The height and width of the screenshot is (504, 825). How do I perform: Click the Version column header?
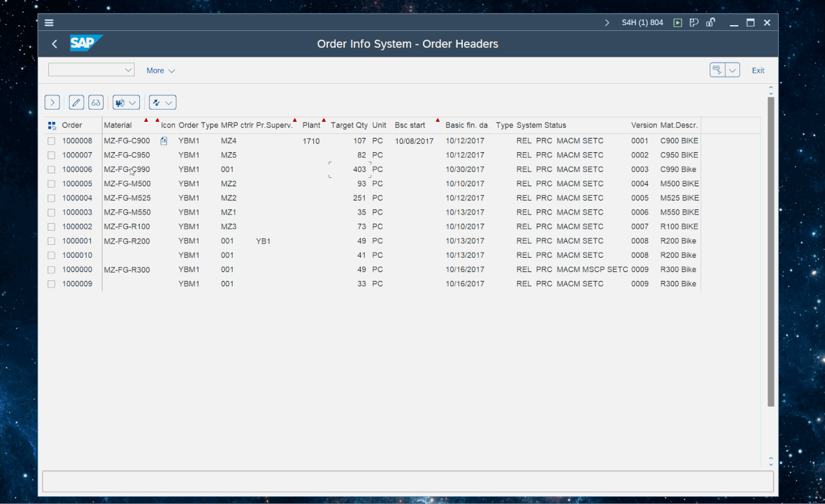point(644,125)
